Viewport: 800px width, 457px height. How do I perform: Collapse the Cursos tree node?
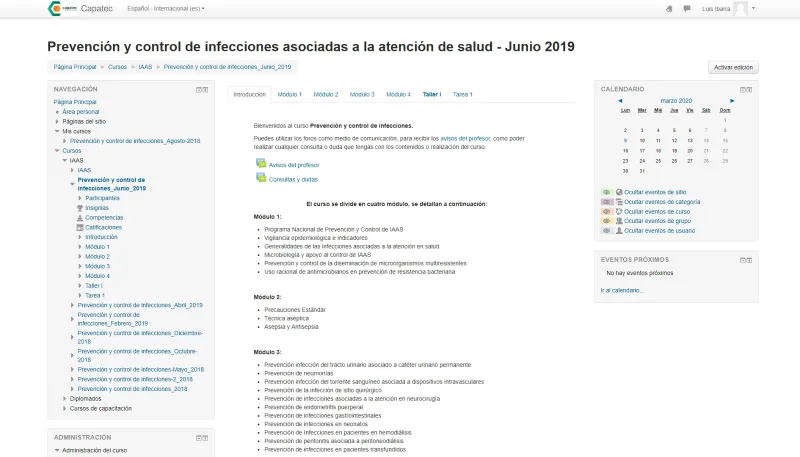click(x=57, y=150)
